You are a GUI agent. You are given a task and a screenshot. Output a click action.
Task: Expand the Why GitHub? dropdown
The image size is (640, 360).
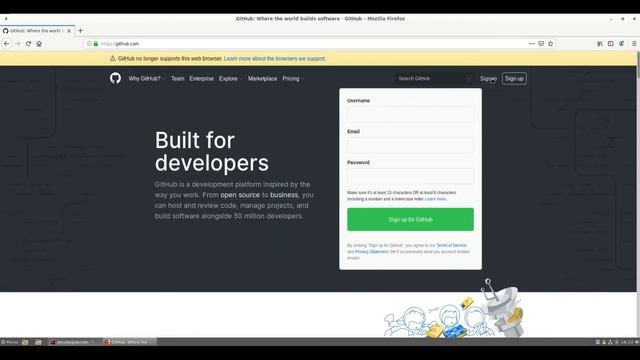pyautogui.click(x=147, y=78)
